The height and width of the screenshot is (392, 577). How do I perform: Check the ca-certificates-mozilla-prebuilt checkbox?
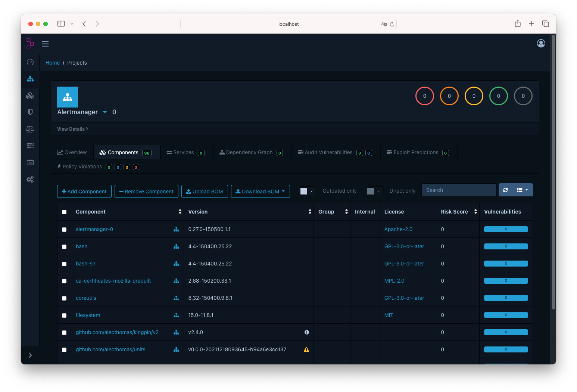tap(64, 281)
